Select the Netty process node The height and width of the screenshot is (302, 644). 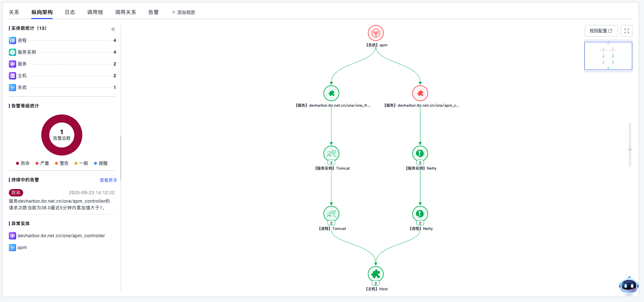click(420, 214)
